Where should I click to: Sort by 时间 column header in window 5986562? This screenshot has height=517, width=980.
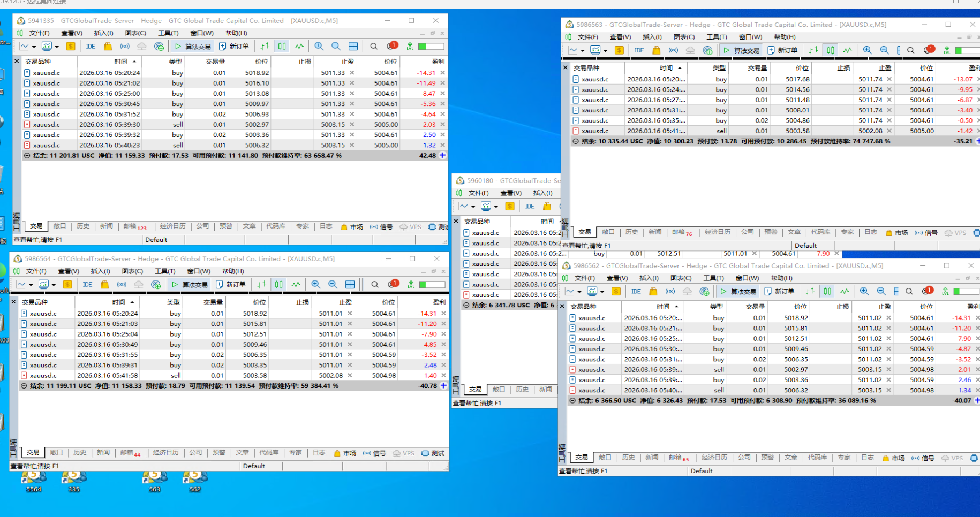[x=663, y=307]
